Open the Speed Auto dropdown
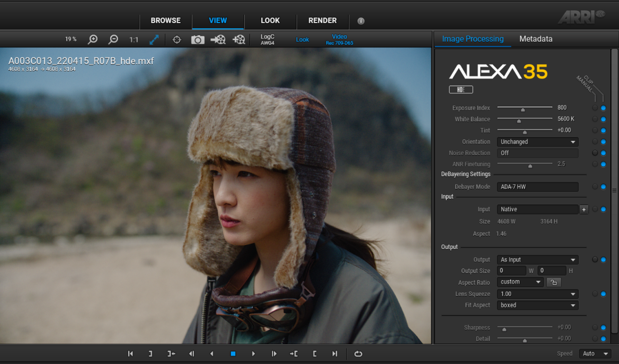This screenshot has height=364, width=619. pos(595,354)
